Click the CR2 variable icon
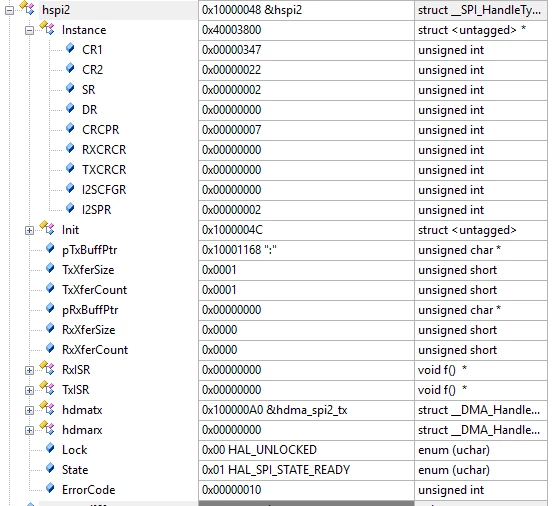The image size is (554, 506). click(x=70, y=68)
